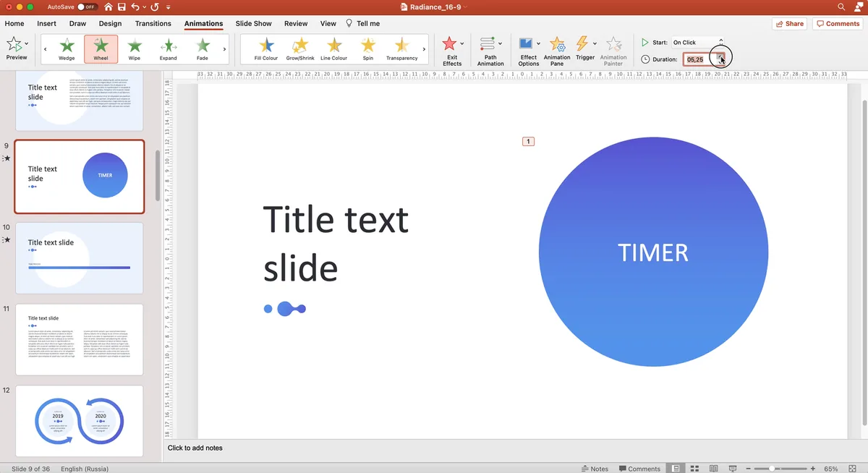Save the presentation with the disk icon
The image size is (868, 473).
pos(122,7)
